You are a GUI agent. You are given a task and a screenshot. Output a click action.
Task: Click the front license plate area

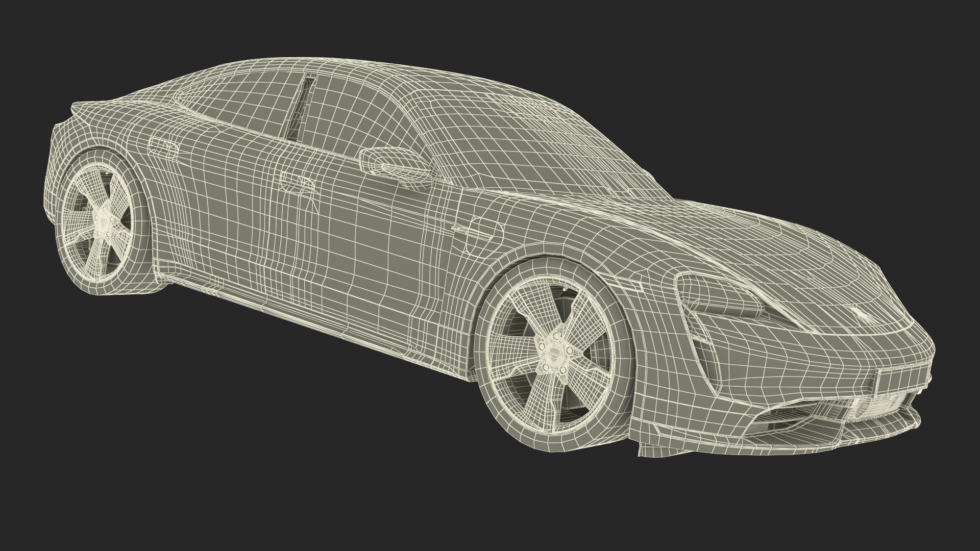[x=901, y=380]
